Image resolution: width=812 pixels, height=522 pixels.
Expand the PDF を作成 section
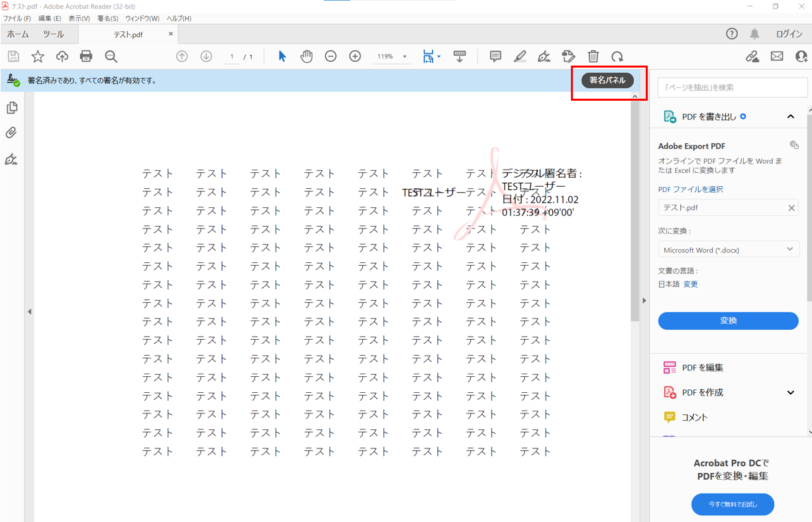(x=790, y=392)
